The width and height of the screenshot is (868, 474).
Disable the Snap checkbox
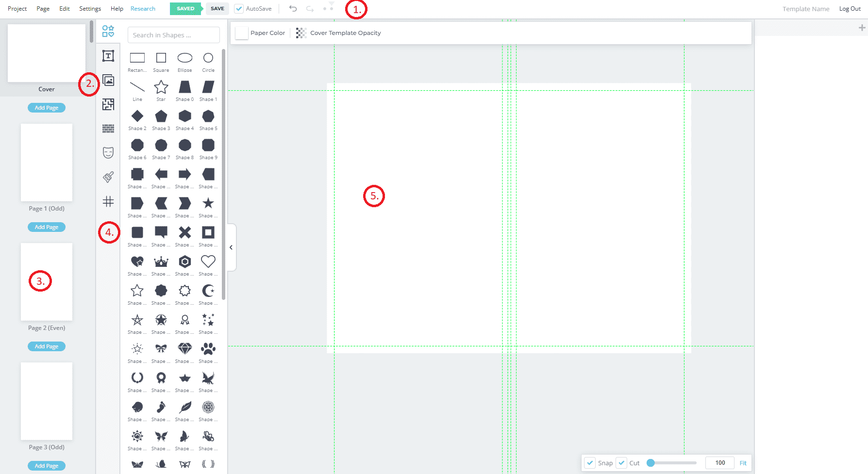590,463
